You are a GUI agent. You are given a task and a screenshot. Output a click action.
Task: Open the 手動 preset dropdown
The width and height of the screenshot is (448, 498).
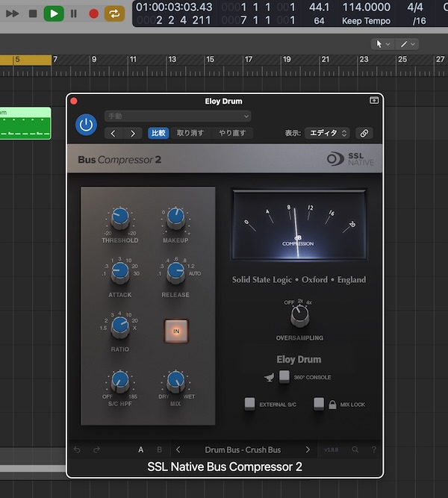point(178,116)
